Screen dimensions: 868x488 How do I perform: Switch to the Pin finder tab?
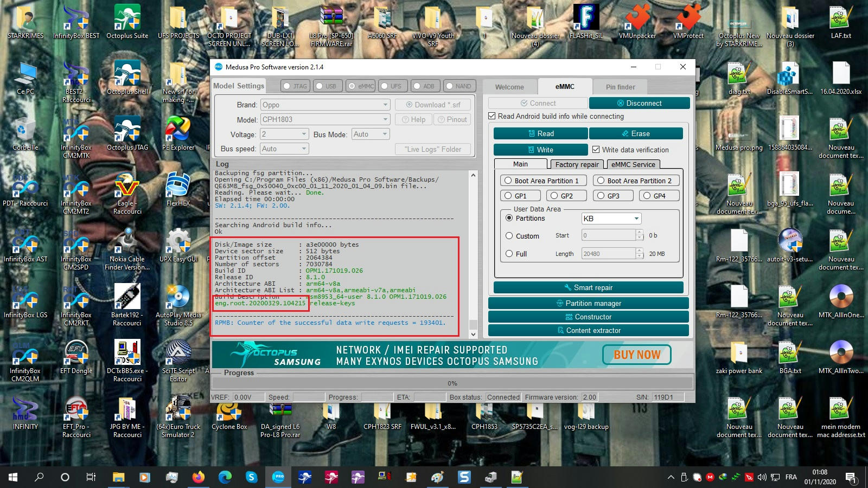click(620, 87)
